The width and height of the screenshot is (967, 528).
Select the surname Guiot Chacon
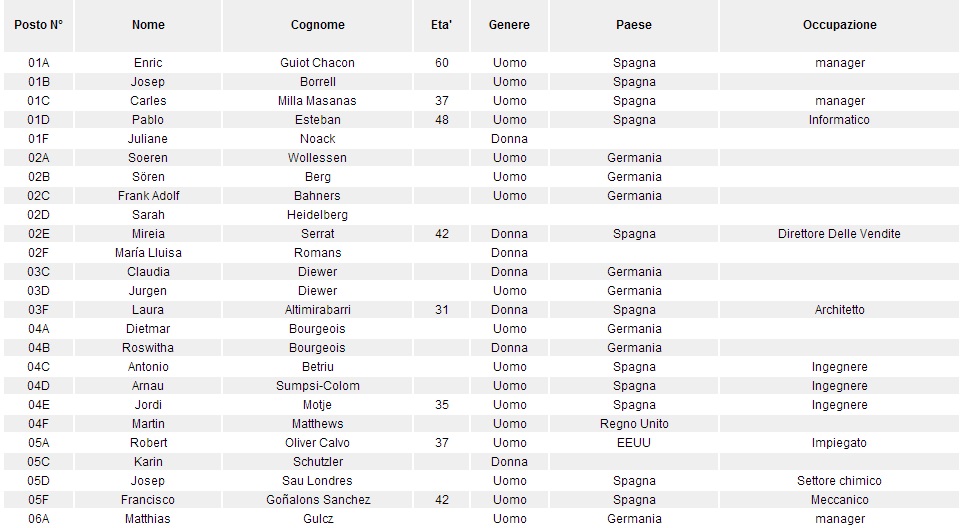(317, 63)
